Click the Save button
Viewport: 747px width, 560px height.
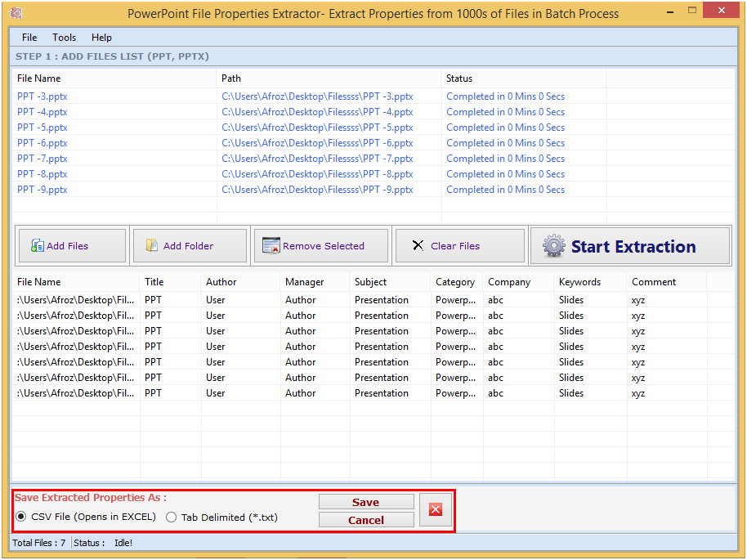(366, 502)
